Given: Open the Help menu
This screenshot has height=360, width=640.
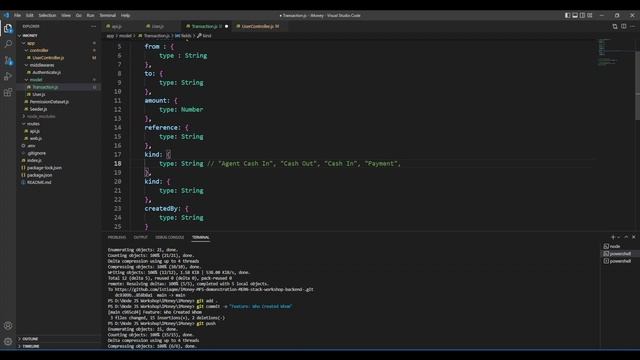Looking at the screenshot, I should 125,15.
